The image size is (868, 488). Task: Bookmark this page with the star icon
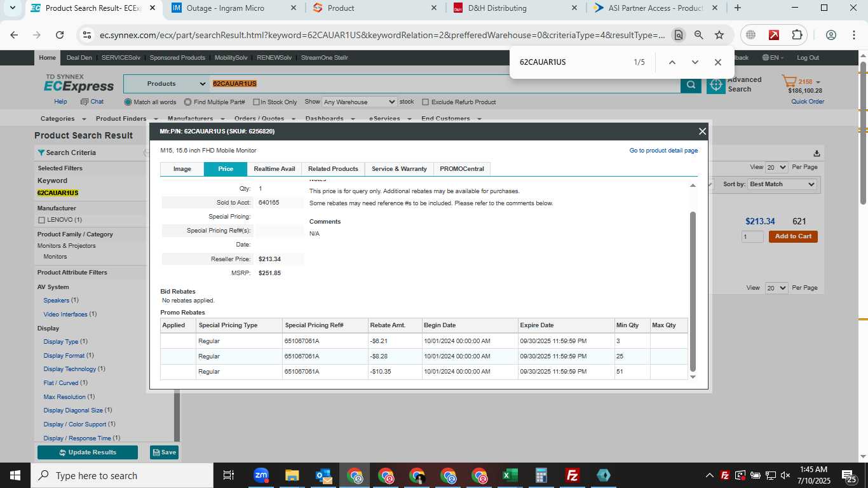[x=719, y=35]
